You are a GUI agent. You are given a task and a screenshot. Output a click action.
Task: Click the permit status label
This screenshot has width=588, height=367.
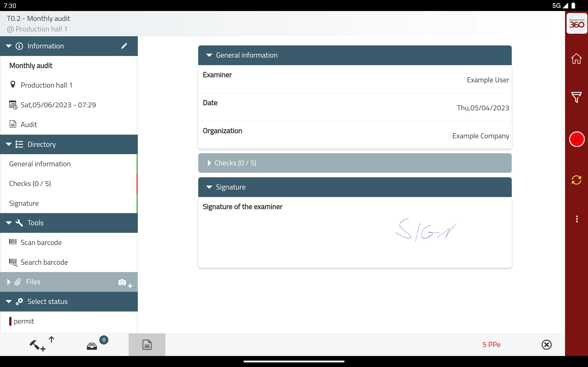pos(24,321)
